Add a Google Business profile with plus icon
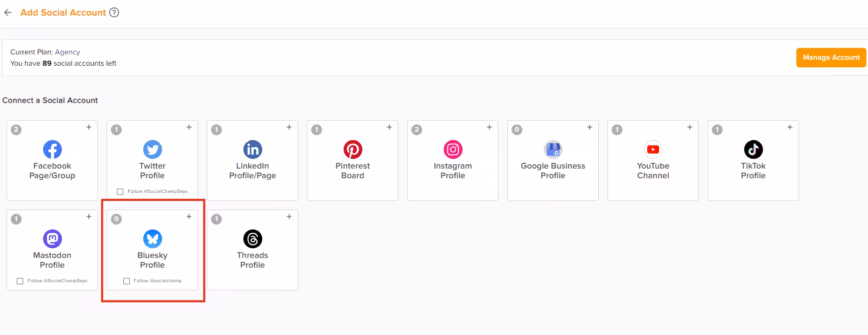Screen dimensions: 868x335 pyautogui.click(x=590, y=127)
